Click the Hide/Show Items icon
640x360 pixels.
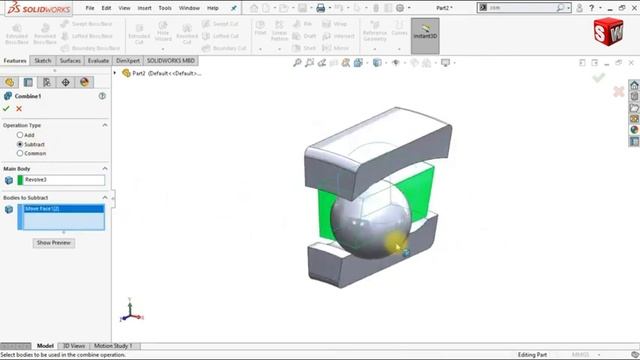click(x=396, y=62)
